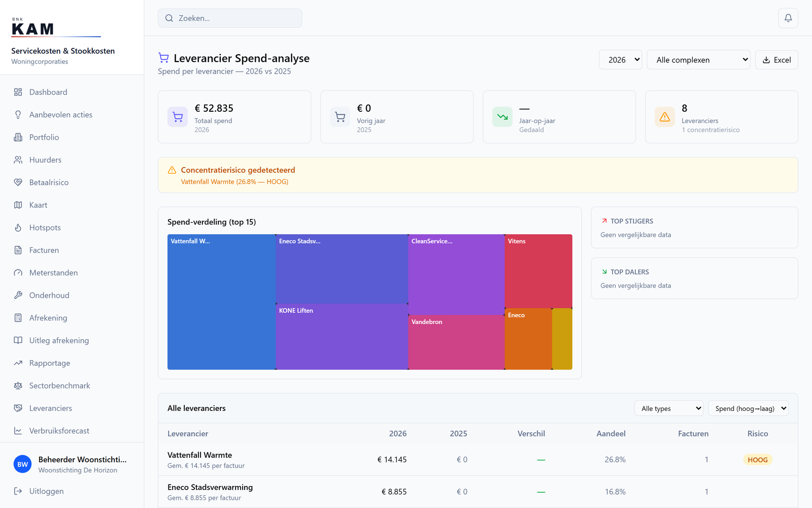Open the Leveranciers menu label
812x508 pixels.
pos(51,408)
